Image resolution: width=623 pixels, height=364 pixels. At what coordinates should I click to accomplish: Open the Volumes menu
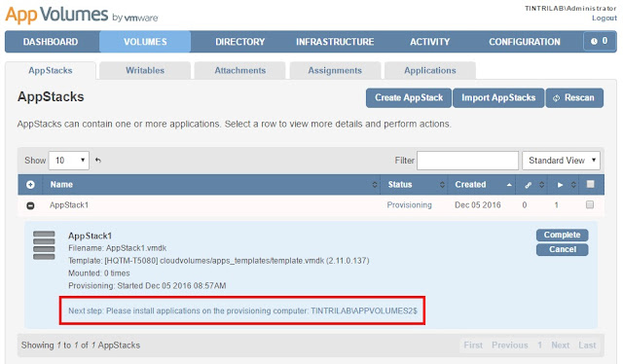145,42
